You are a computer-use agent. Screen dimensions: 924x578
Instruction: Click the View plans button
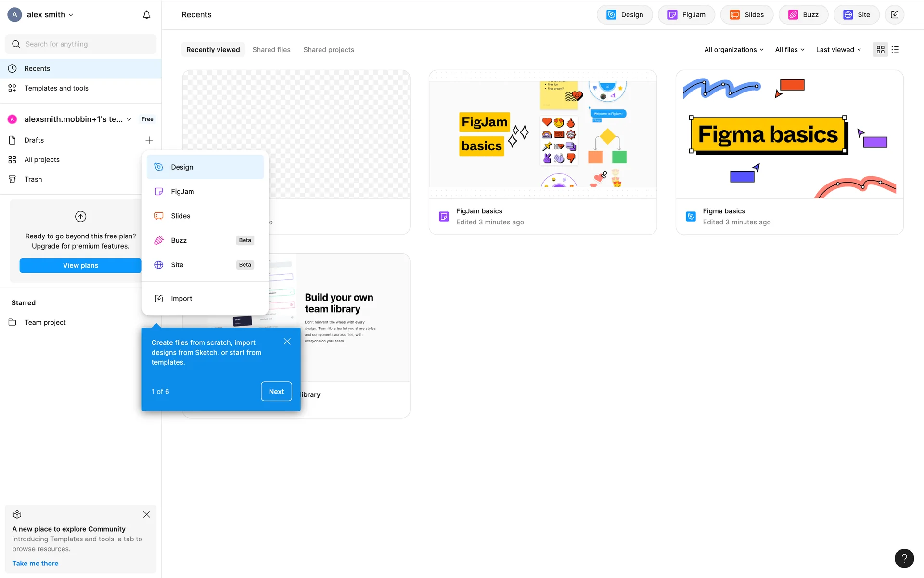[x=80, y=265]
